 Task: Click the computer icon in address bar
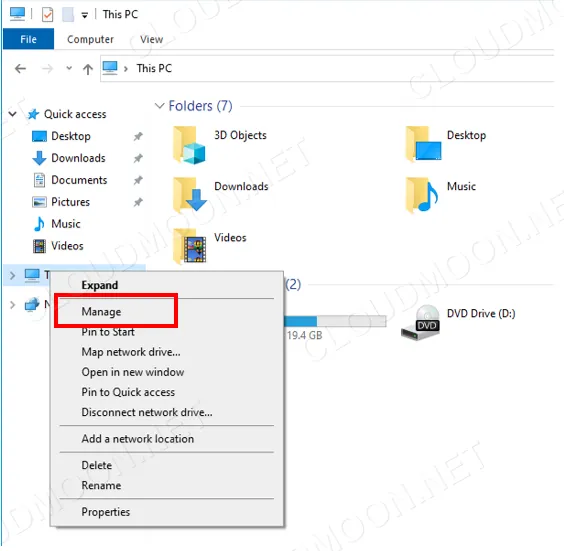[110, 68]
